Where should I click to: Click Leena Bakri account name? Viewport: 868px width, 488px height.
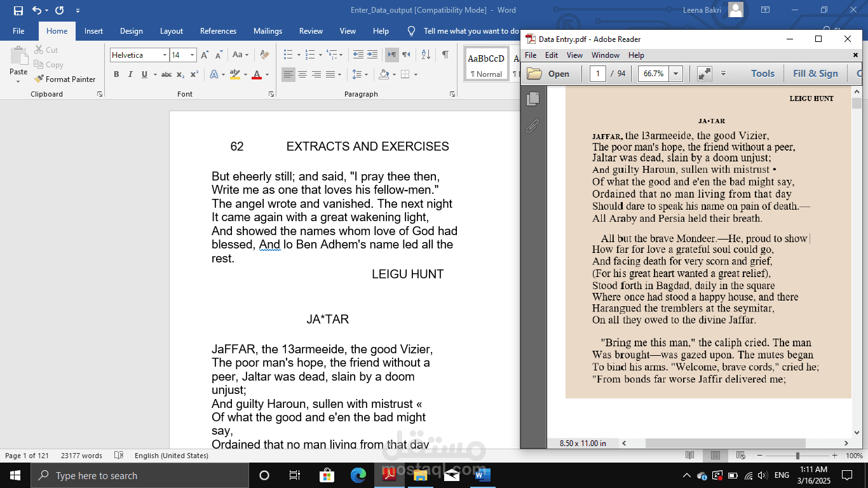click(x=702, y=10)
